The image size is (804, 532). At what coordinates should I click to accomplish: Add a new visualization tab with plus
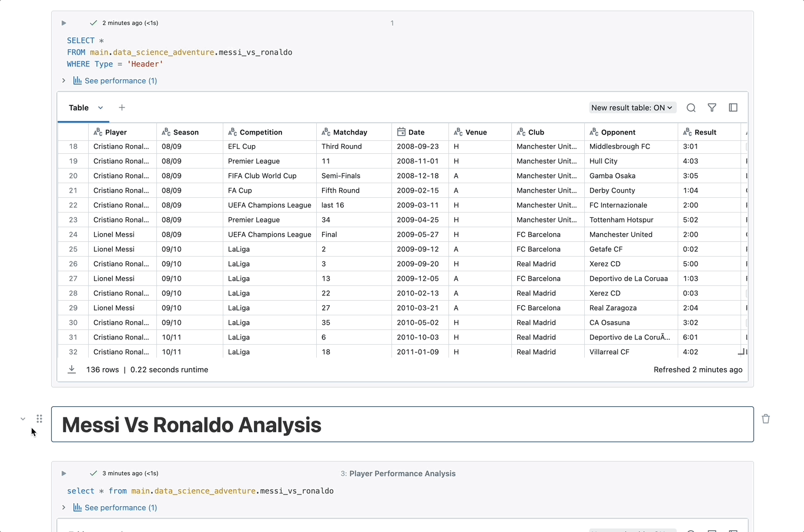(x=122, y=107)
